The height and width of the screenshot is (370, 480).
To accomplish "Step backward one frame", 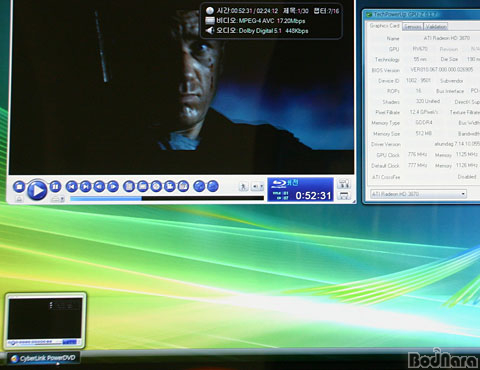I will 99,186.
